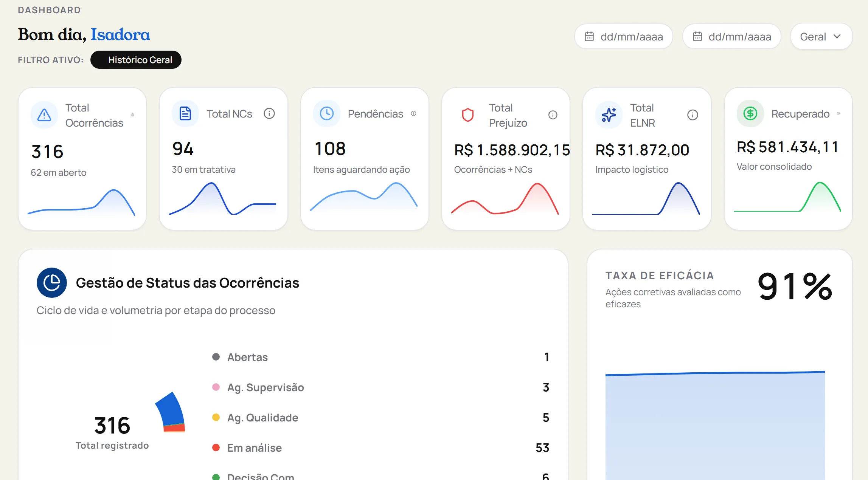This screenshot has width=868, height=480.
Task: Open the Total NCs info tooltip icon
Action: 269,113
